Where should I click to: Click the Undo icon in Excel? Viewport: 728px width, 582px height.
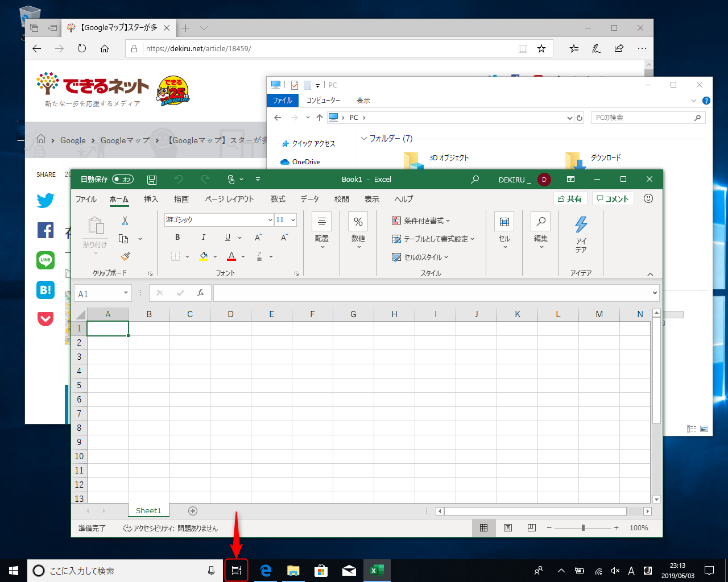pos(179,180)
